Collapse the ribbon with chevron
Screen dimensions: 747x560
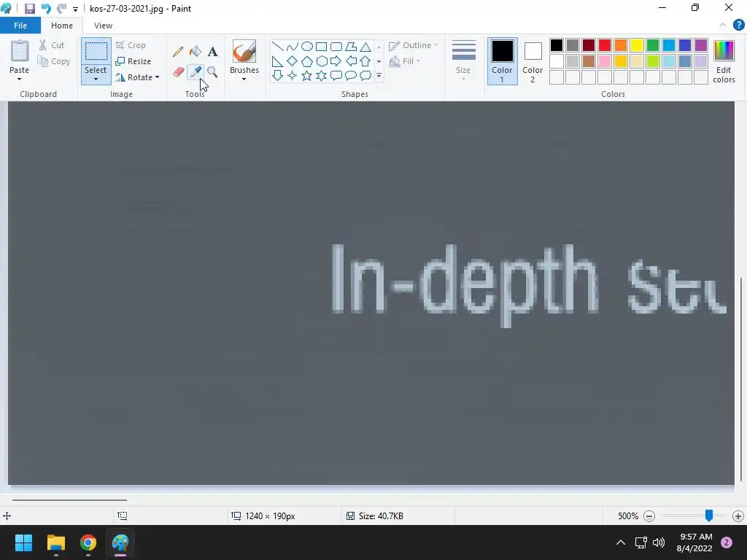point(723,26)
